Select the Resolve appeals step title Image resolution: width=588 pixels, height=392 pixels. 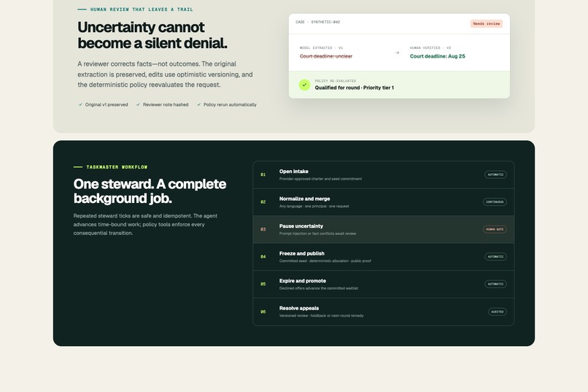[299, 308]
